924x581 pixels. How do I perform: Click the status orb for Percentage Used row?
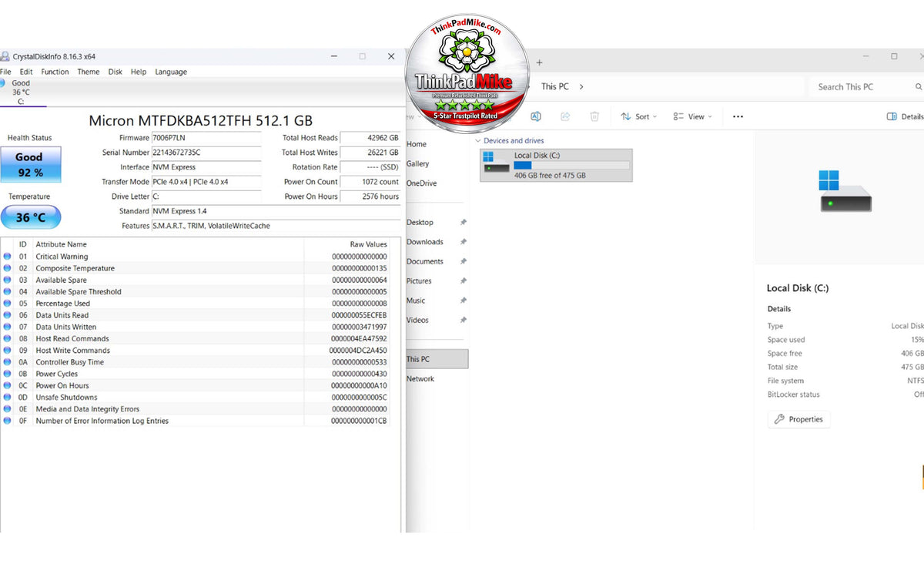(x=7, y=304)
